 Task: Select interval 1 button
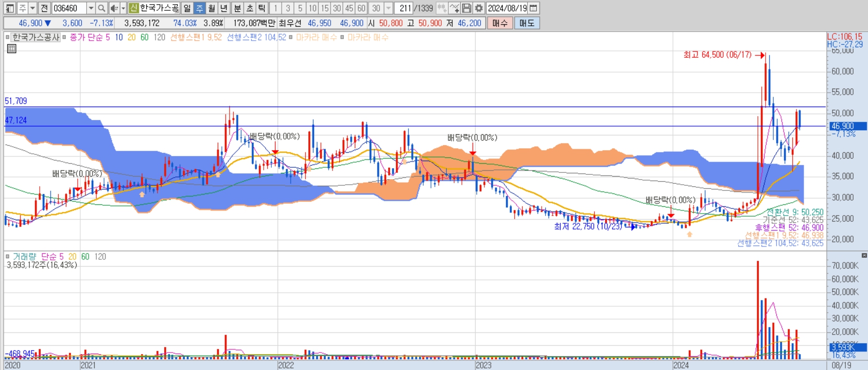[x=275, y=8]
